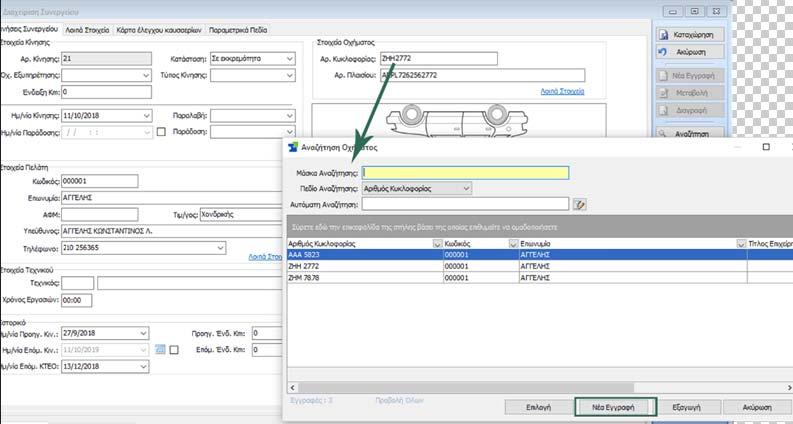The image size is (793, 424).
Task: Switch to Κάρτα ελέγχου καυσαερίων tab
Action: pos(159,30)
